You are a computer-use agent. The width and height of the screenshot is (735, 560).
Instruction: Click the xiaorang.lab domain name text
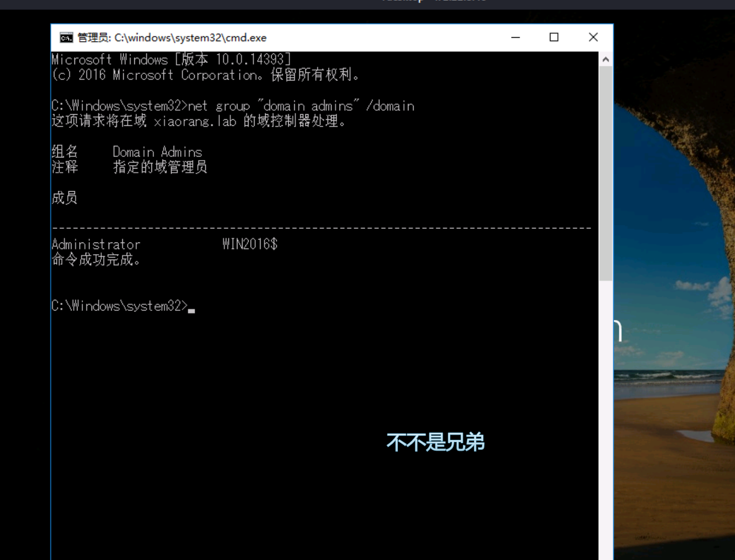click(x=195, y=122)
